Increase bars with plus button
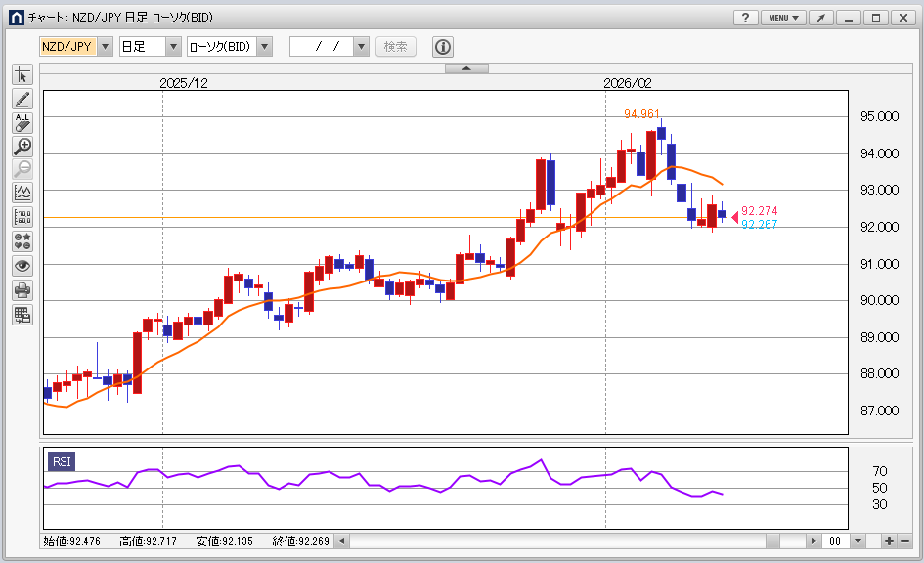The image size is (924, 563). (x=889, y=541)
